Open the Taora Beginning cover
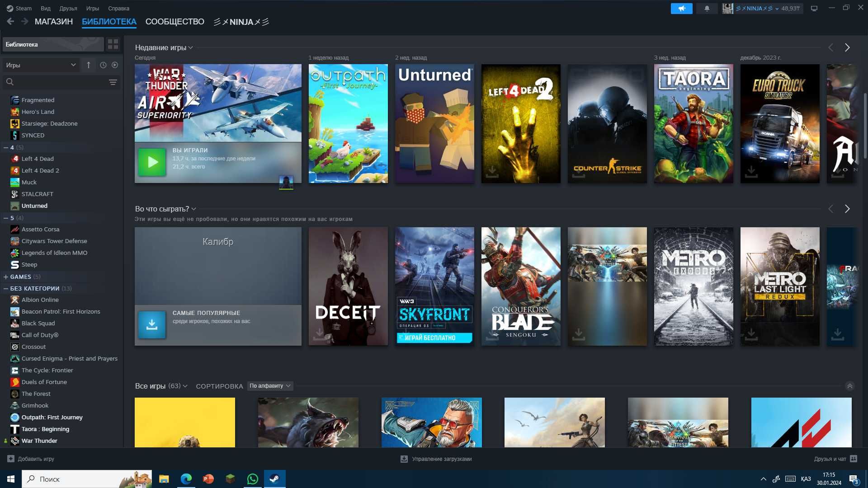This screenshot has width=868, height=488. (693, 123)
